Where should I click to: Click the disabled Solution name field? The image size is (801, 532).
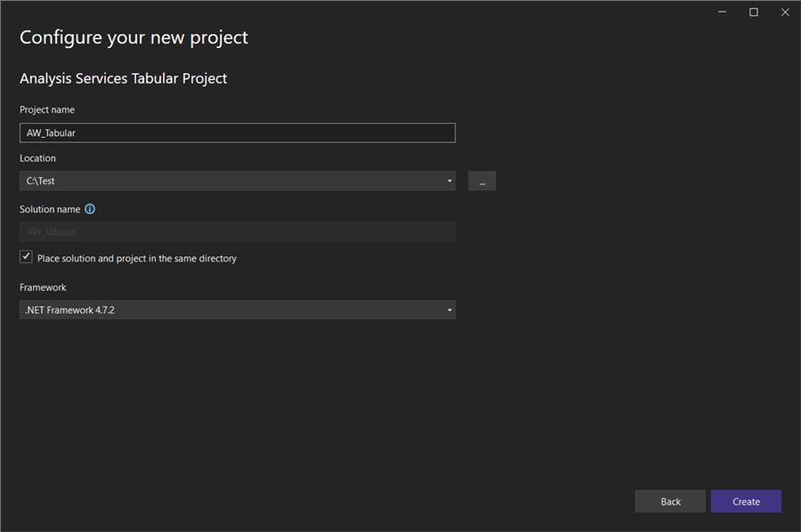point(238,232)
